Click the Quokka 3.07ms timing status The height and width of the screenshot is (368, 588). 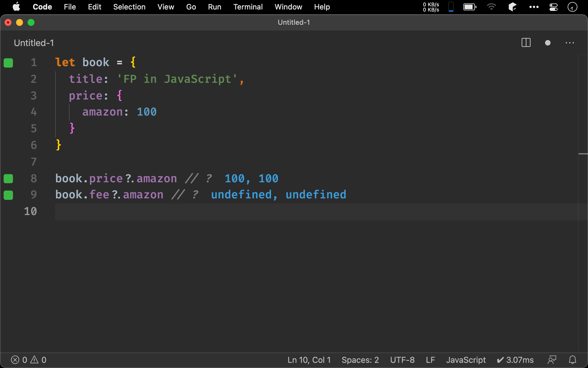515,360
